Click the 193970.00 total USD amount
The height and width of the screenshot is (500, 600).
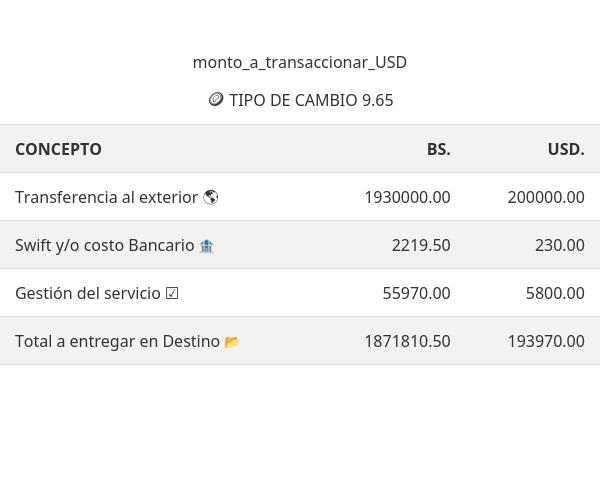(x=546, y=341)
